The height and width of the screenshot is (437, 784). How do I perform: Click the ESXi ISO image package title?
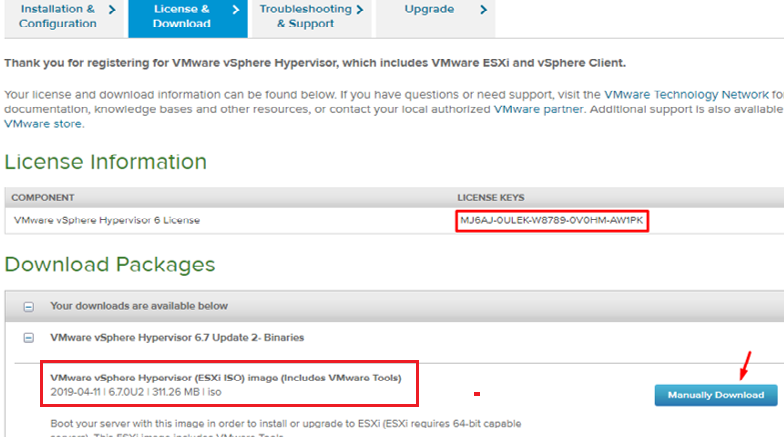(226, 378)
